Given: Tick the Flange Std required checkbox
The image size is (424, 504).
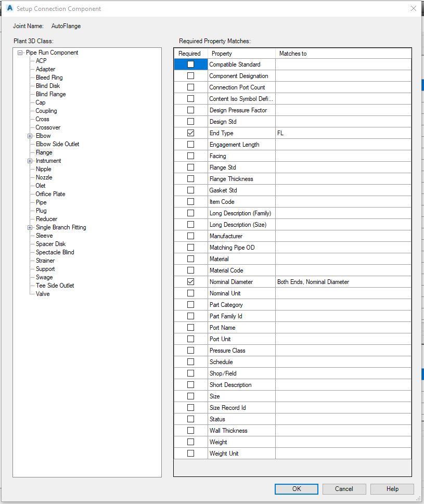Looking at the screenshot, I should click(190, 167).
